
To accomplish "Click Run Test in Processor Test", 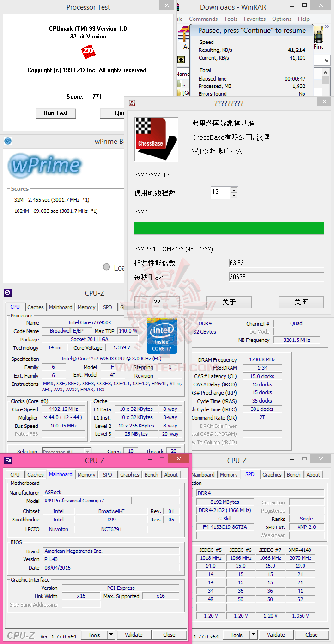I will click(x=55, y=113).
